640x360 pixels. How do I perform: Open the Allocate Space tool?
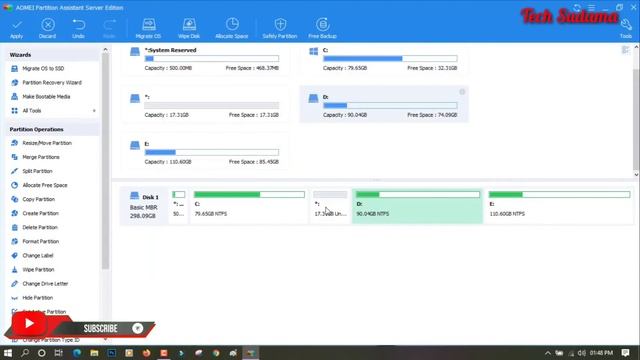point(232,28)
